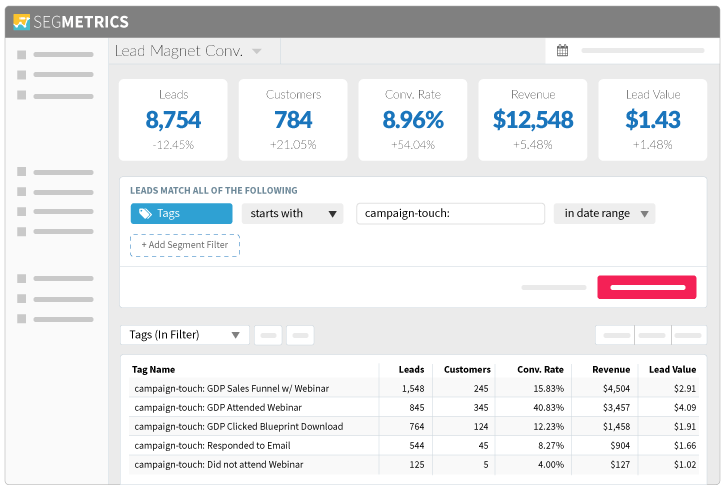This screenshot has height=490, width=725.
Task: Click the LEADS MATCH ALL OF THE FOLLOWING heading
Action: coord(214,190)
